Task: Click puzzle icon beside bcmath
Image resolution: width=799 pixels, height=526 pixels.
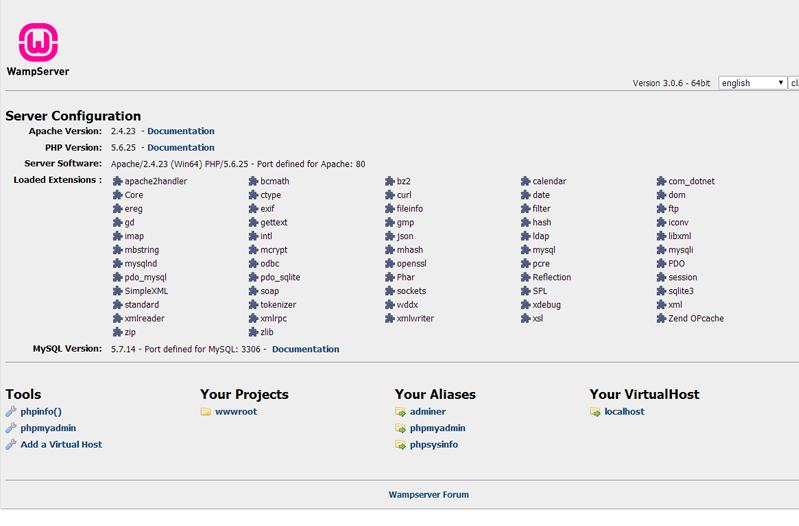Action: click(x=253, y=181)
